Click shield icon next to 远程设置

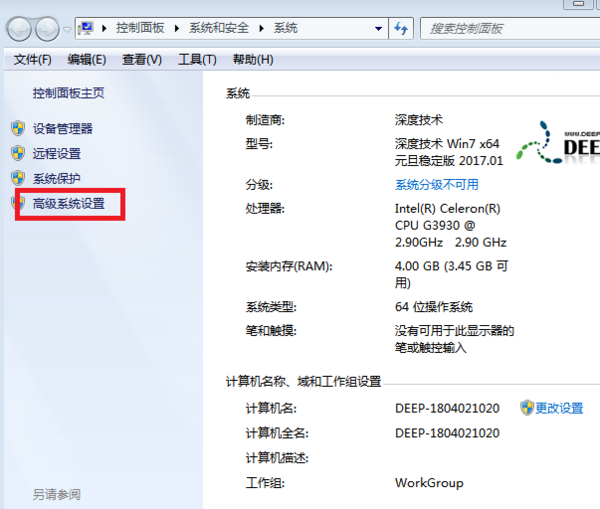18,153
